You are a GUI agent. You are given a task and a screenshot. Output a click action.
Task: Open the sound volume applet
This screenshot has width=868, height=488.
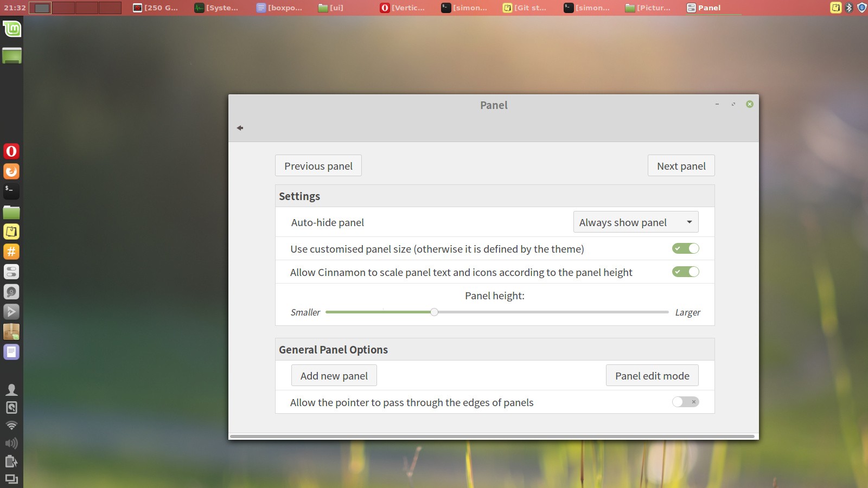coord(11,444)
